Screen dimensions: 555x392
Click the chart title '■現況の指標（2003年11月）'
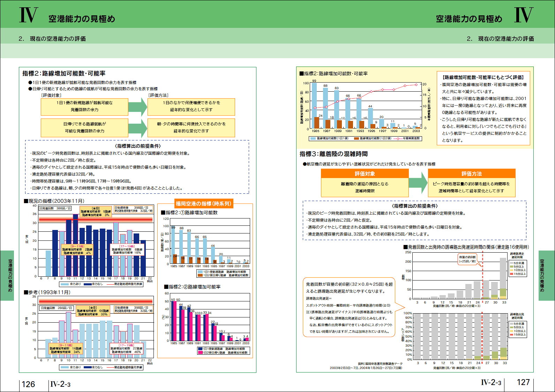coord(54,201)
